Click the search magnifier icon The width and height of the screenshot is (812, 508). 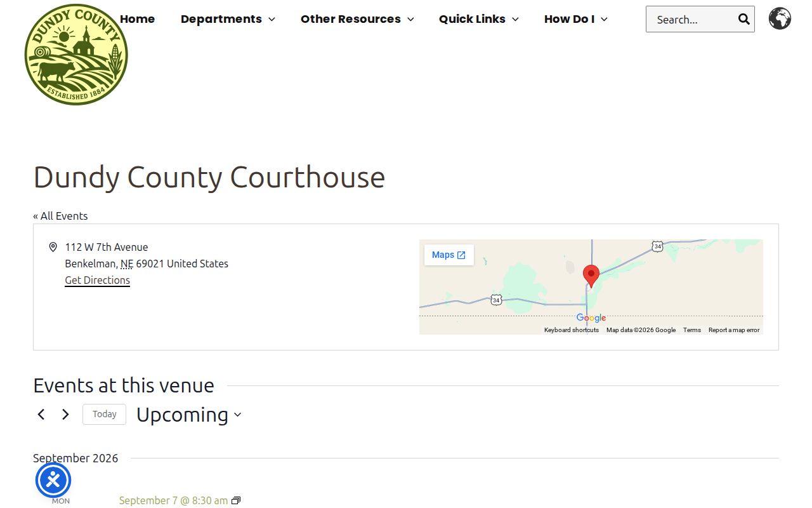(744, 19)
